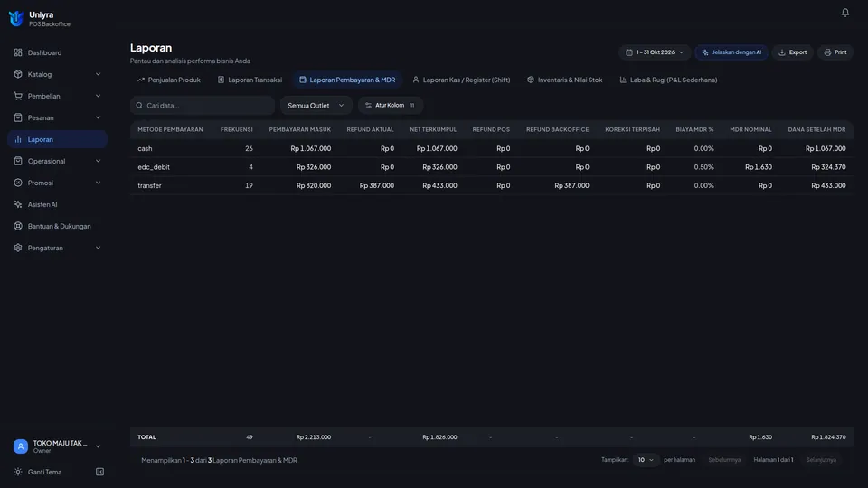This screenshot has width=868, height=488.
Task: Open the 1 - 31 Okt 2026 date dropdown
Action: tap(655, 52)
